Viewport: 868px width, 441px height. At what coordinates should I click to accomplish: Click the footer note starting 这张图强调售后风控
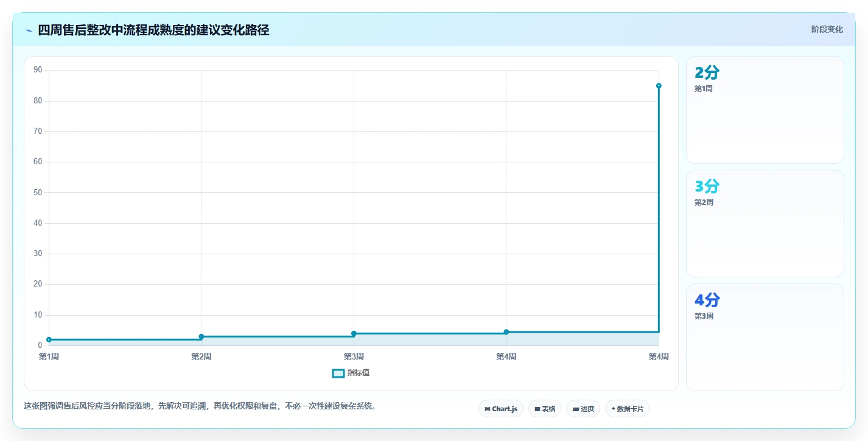[x=200, y=406]
